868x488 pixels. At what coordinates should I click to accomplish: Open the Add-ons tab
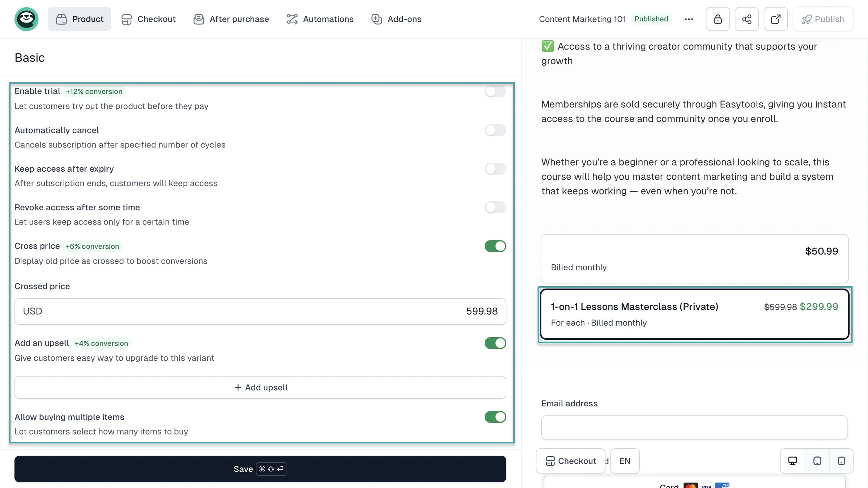click(396, 19)
